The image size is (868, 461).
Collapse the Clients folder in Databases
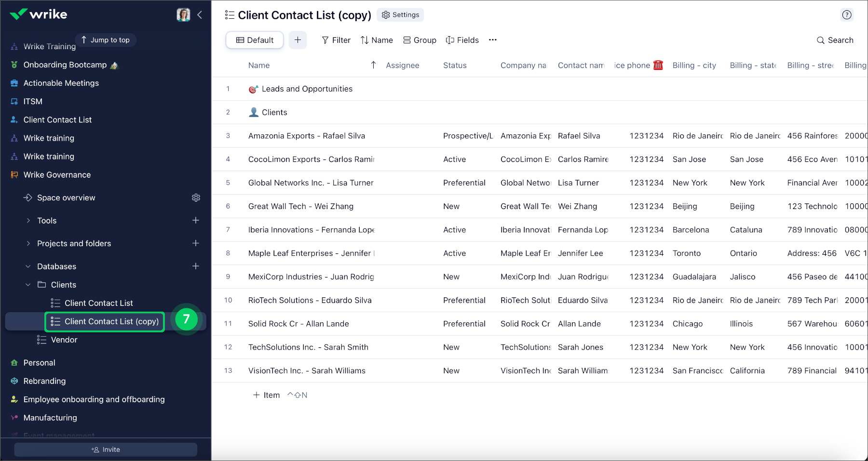[27, 285]
